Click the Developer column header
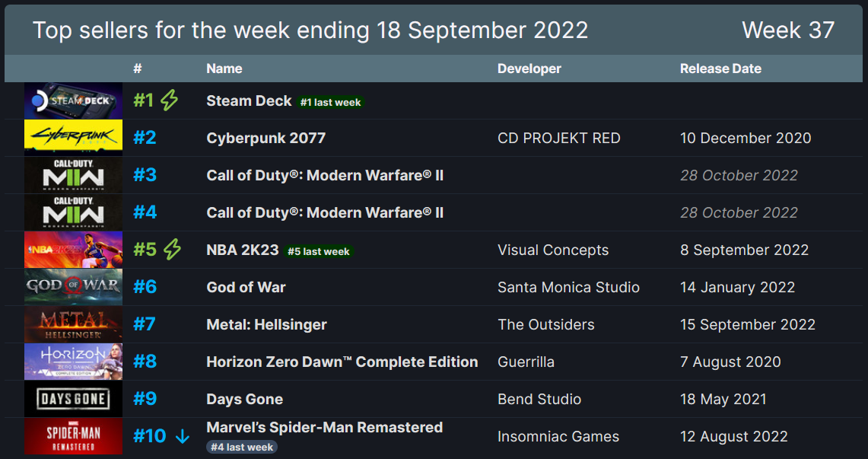Viewport: 868px width, 459px height. tap(529, 69)
